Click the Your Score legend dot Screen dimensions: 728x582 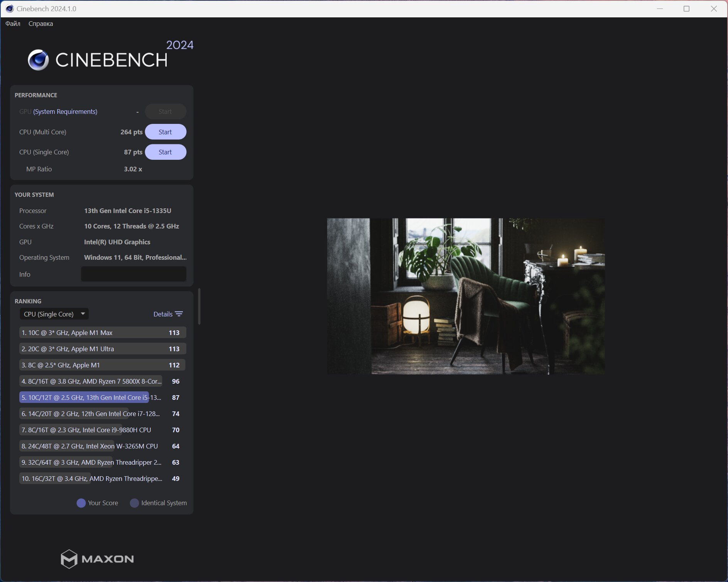point(81,503)
